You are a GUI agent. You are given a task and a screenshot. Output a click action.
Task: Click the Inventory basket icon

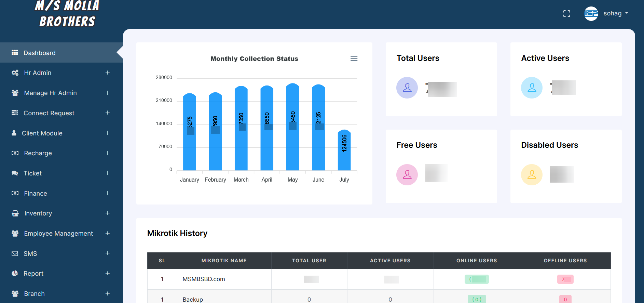15,213
